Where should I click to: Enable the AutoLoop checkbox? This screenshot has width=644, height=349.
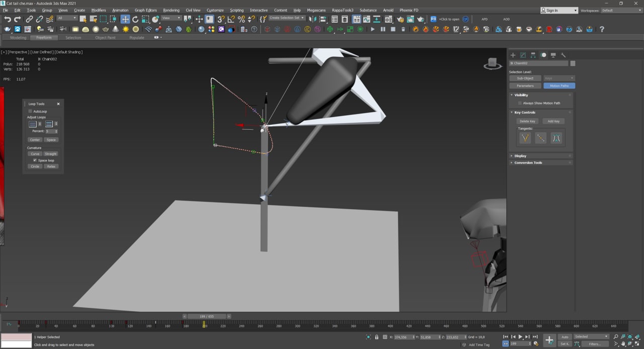30,111
